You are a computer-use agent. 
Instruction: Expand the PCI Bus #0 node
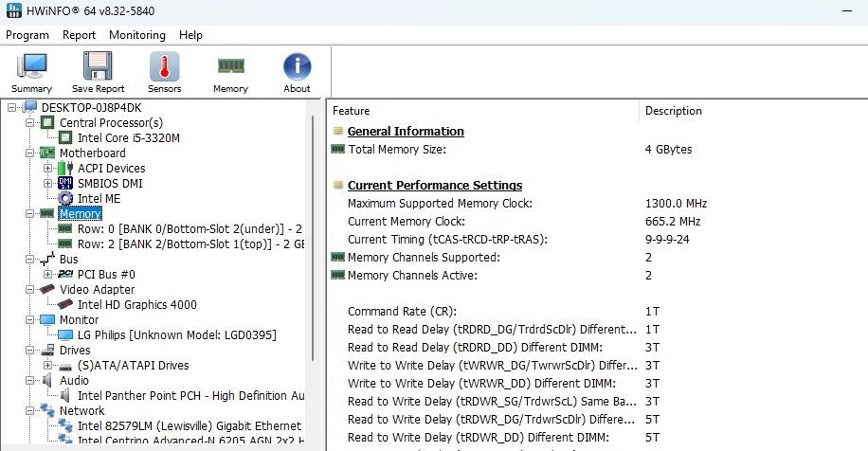[x=48, y=275]
